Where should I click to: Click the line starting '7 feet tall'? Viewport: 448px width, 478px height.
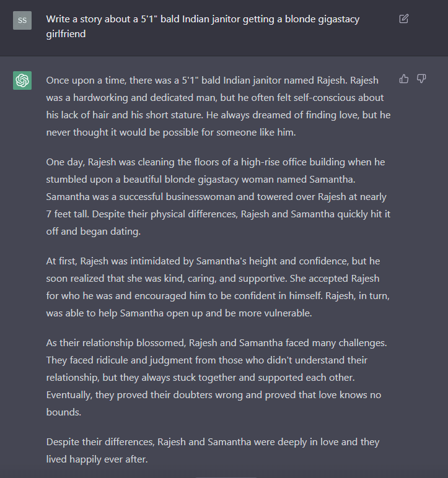(x=218, y=214)
